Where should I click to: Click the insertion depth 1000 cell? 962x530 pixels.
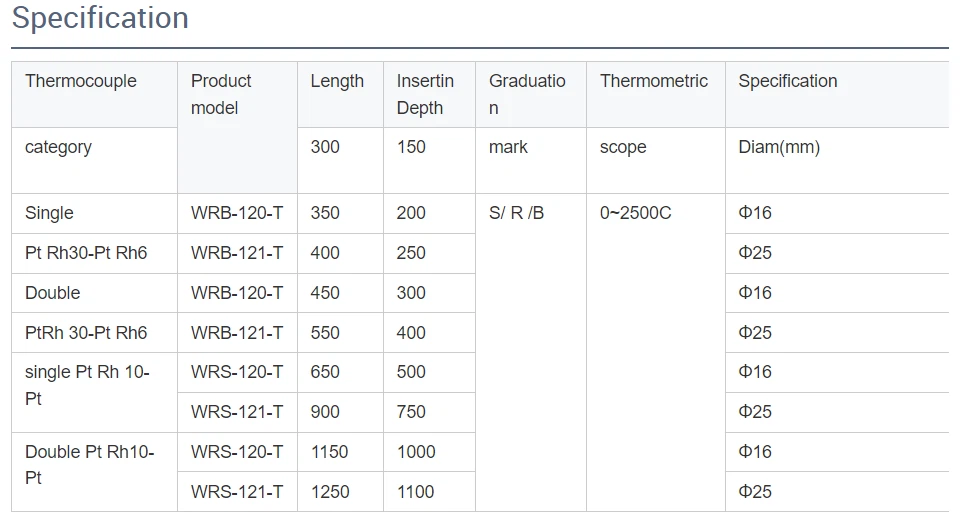429,452
